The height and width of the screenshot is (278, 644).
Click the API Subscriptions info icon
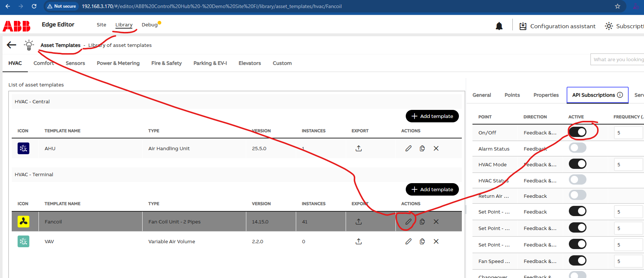pyautogui.click(x=620, y=95)
